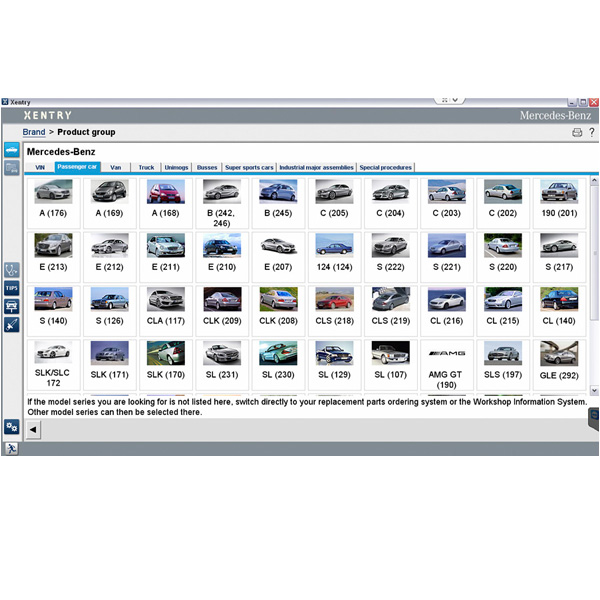Open help with the question mark icon
Image resolution: width=600 pixels, height=600 pixels.
coord(590,132)
